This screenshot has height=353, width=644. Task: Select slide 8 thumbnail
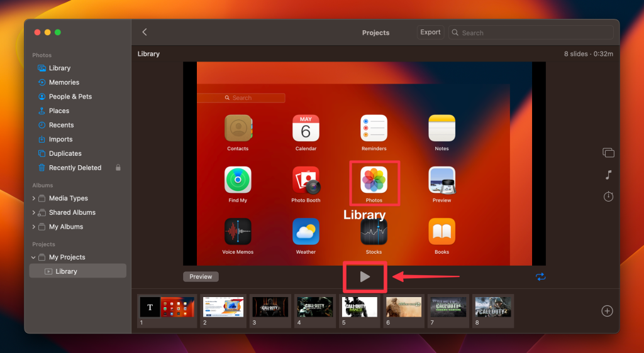[493, 311]
